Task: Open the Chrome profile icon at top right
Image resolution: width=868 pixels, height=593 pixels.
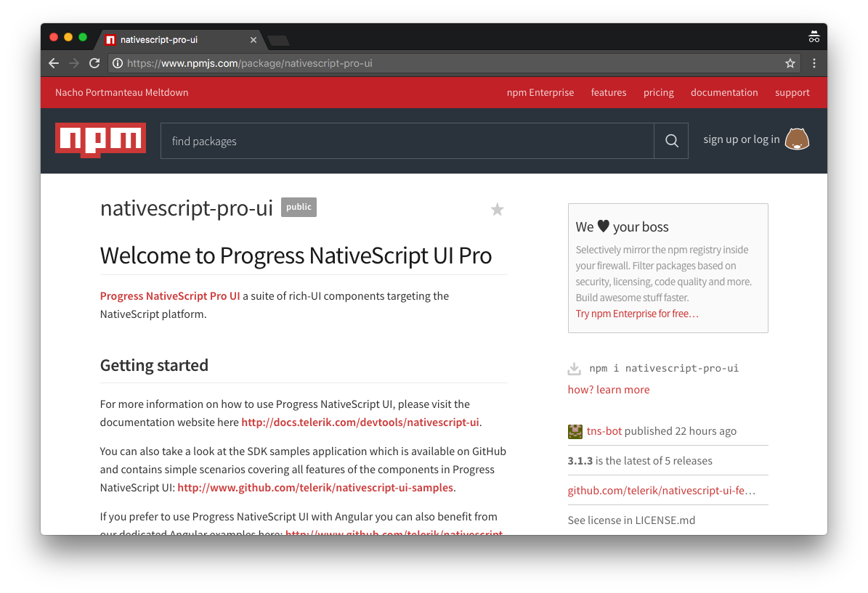Action: coord(814,36)
